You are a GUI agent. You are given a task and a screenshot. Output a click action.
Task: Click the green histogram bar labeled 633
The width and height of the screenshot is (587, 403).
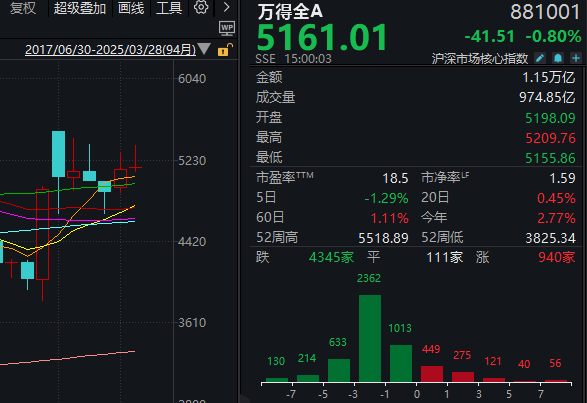[x=339, y=370]
